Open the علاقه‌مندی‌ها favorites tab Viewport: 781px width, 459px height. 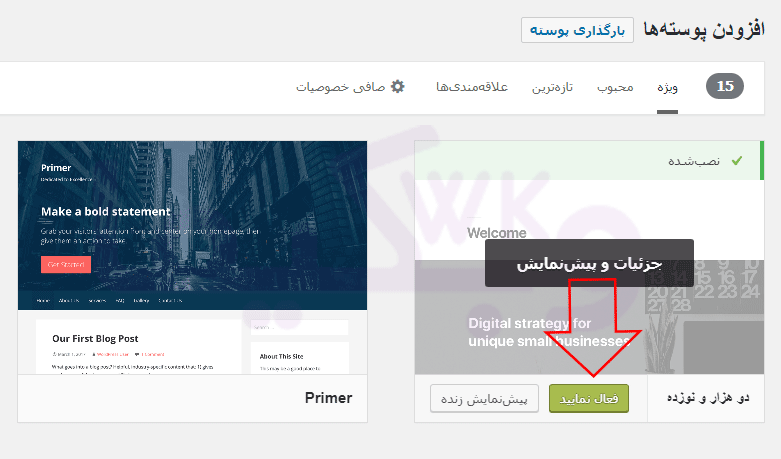coord(472,87)
